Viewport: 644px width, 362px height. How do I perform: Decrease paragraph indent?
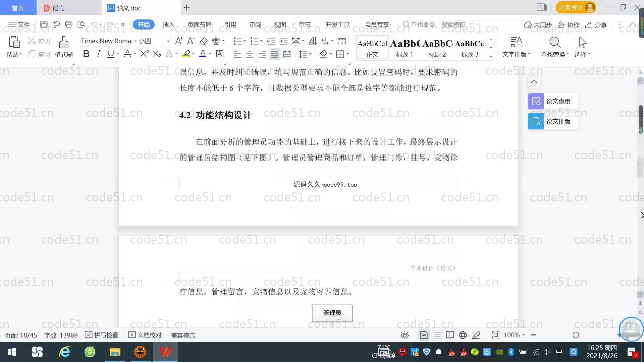271,41
